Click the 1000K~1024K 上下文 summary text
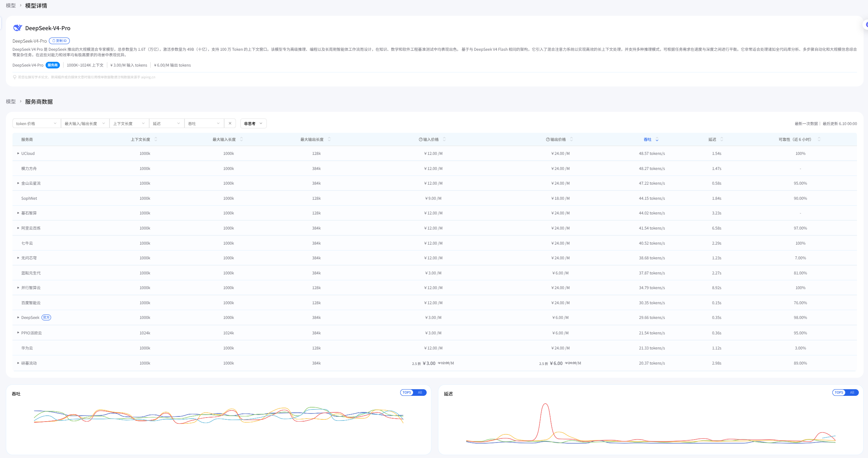Viewport: 868px width, 458px height. 85,65
